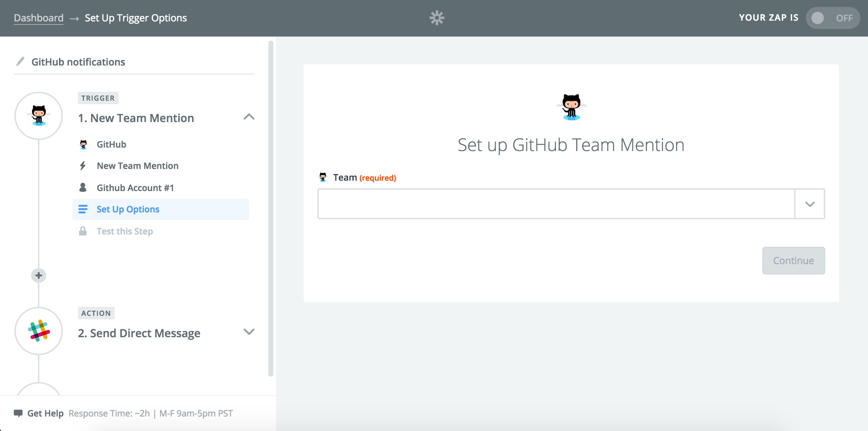
Task: Collapse the New Team Mention trigger step
Action: 249,117
